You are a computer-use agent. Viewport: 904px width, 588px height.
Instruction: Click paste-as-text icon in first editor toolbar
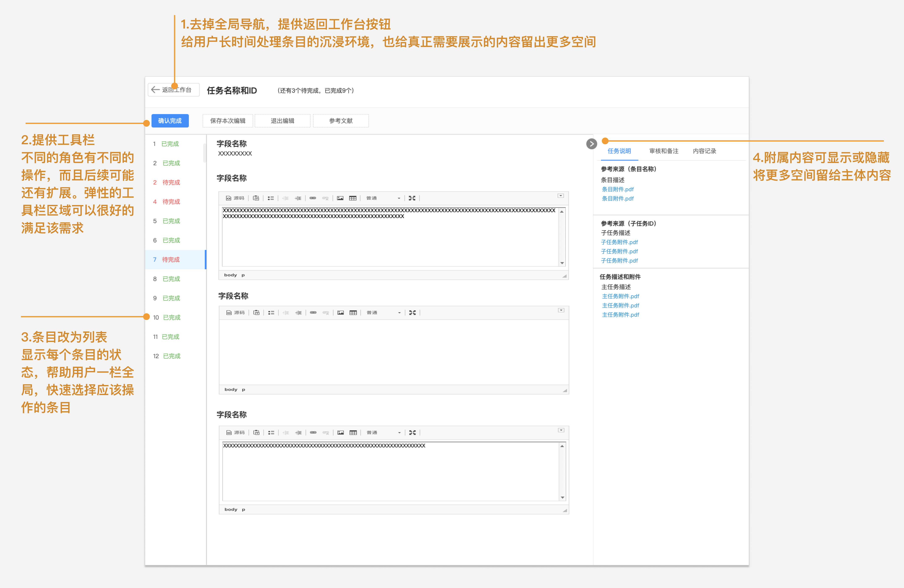point(256,198)
